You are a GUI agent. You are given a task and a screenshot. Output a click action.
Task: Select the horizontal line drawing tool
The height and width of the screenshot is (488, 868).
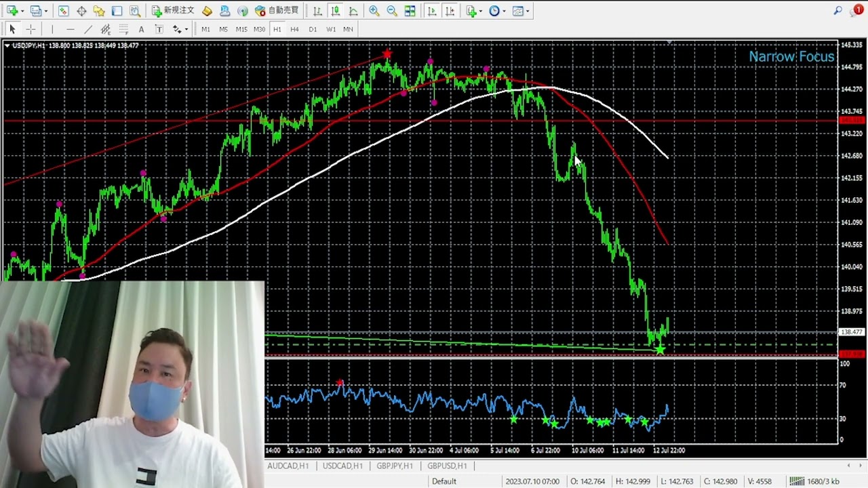(71, 29)
